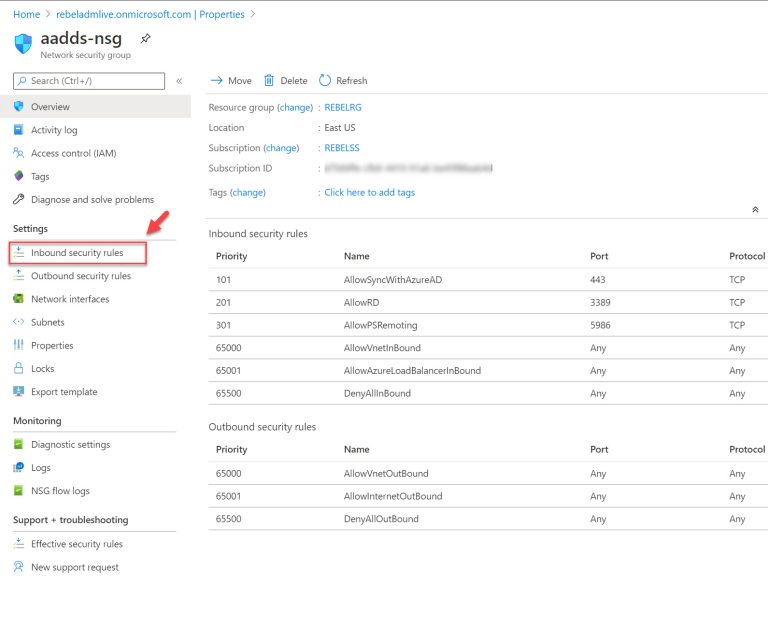Click the Access control (IAM) icon
Image resolution: width=768 pixels, height=627 pixels.
pos(19,153)
